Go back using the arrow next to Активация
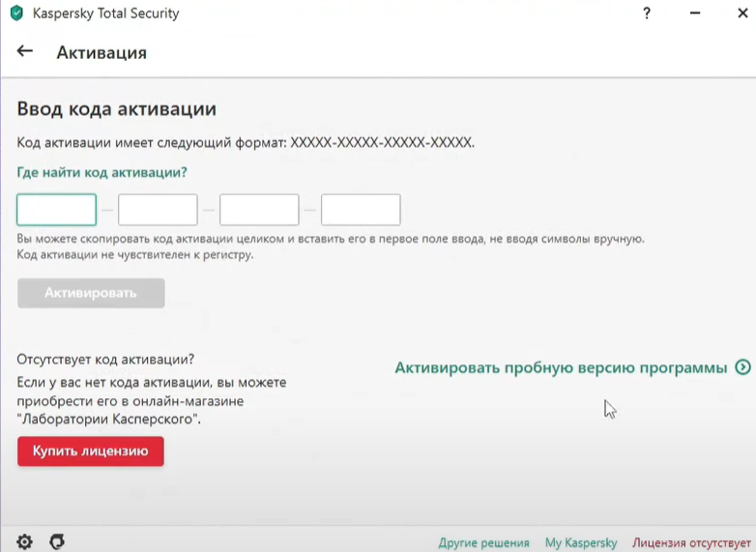The width and height of the screenshot is (756, 552). pyautogui.click(x=24, y=51)
